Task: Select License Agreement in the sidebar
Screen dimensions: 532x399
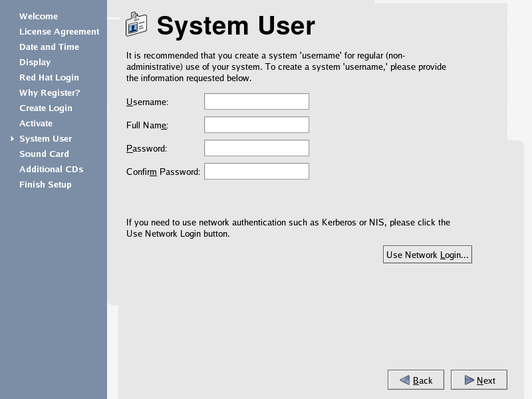Action: pyautogui.click(x=59, y=32)
